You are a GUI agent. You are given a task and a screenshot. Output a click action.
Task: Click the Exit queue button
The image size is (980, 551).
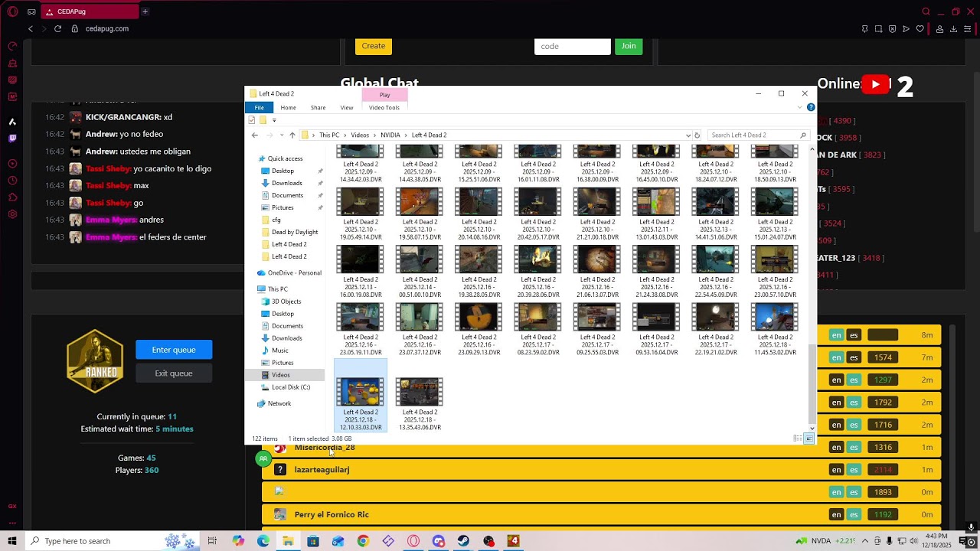coord(174,373)
